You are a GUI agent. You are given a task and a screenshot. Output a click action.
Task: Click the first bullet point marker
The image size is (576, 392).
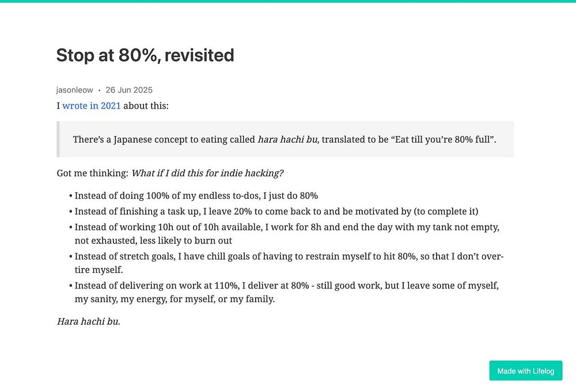coord(70,196)
